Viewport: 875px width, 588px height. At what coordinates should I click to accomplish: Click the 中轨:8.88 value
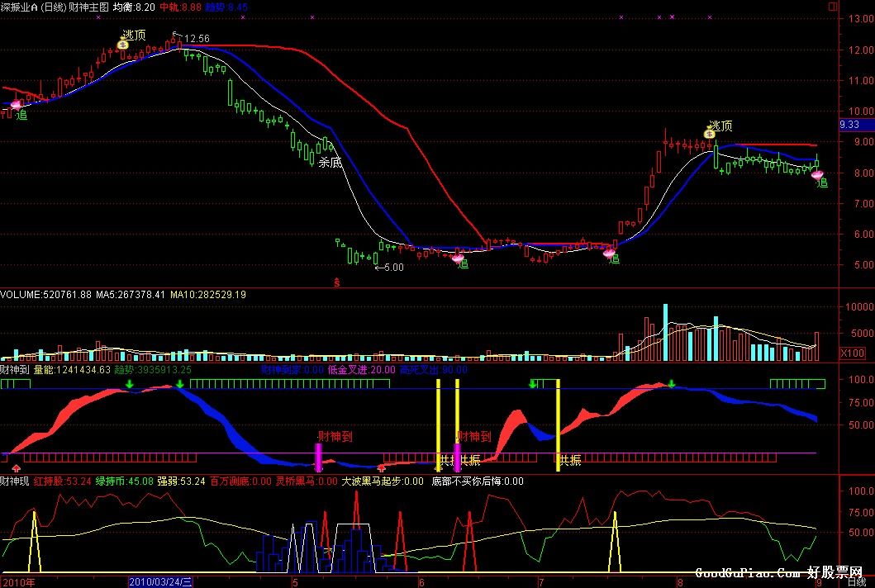coord(181,7)
